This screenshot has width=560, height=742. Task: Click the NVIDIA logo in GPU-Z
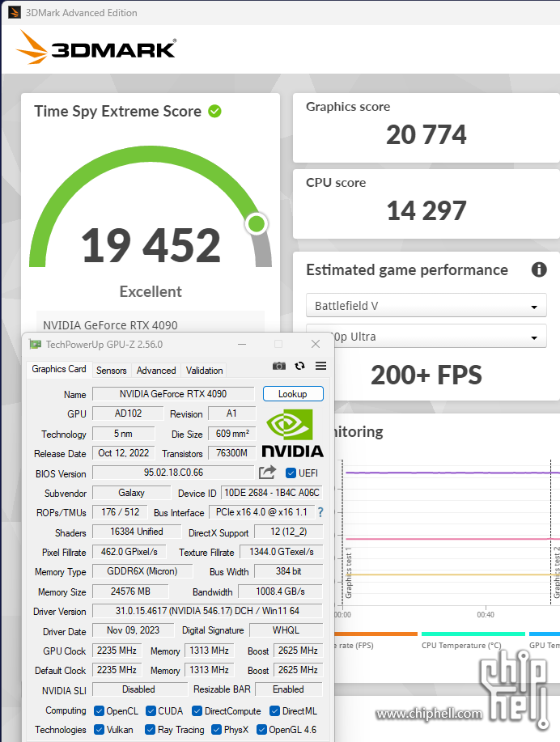click(293, 434)
